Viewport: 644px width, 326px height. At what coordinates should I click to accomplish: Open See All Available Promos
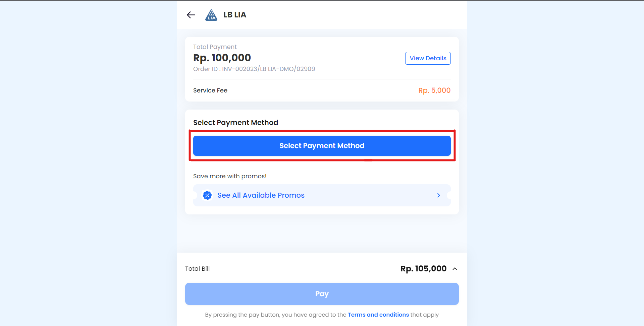[x=261, y=195]
